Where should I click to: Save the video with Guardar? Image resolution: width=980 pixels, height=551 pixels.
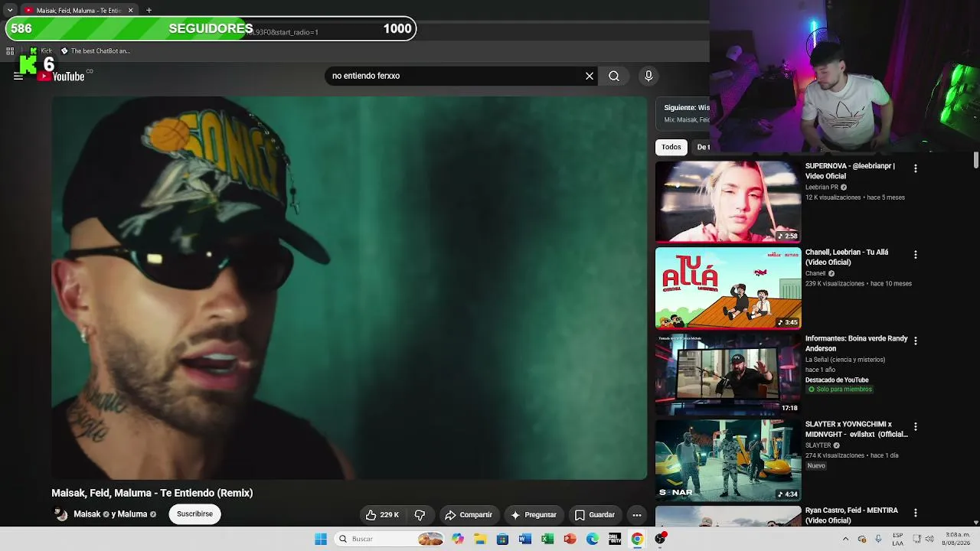tap(595, 515)
